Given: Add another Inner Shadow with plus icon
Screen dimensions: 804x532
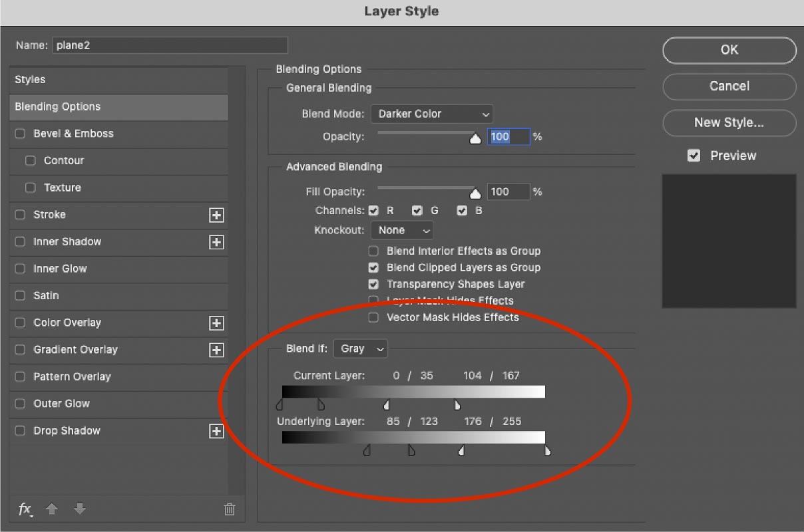Looking at the screenshot, I should [x=216, y=242].
